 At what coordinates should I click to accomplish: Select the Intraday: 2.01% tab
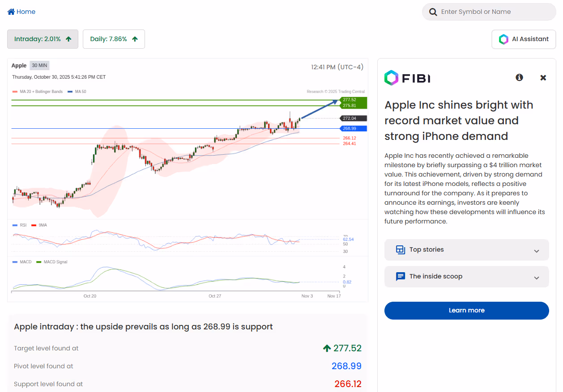tap(43, 39)
